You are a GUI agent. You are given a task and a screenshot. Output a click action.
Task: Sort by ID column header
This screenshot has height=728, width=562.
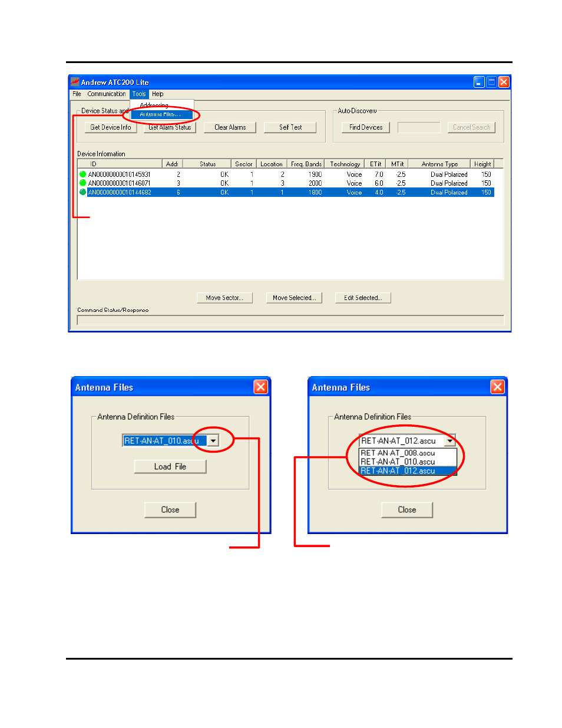click(x=120, y=164)
